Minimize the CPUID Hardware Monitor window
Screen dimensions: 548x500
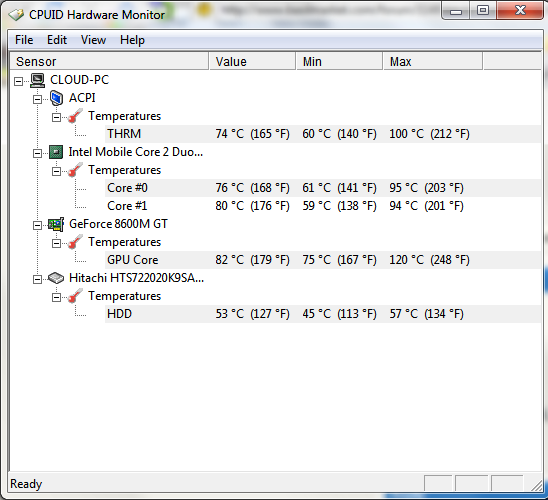(456, 11)
